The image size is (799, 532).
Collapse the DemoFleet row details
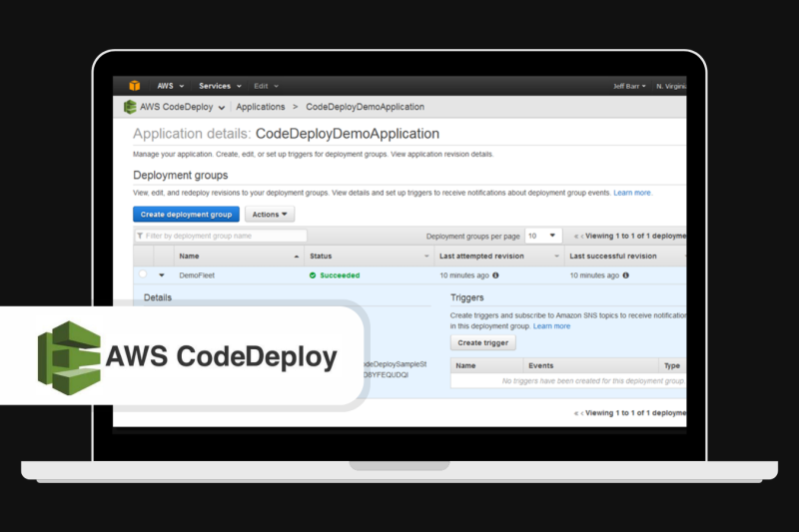point(162,275)
